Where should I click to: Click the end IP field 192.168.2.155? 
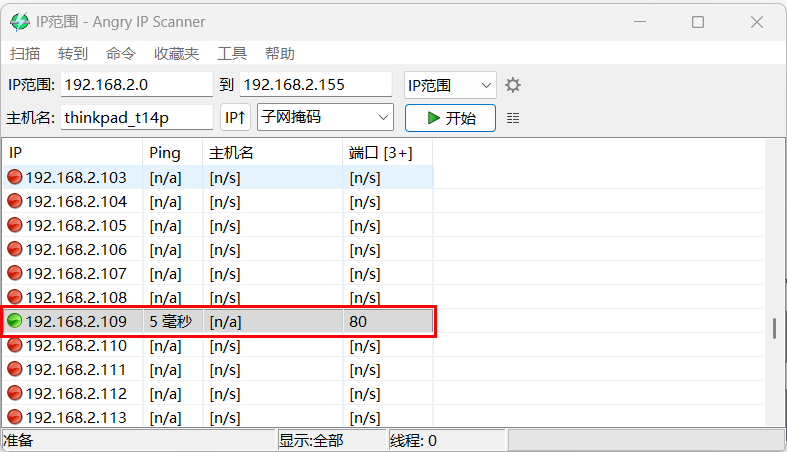(316, 85)
